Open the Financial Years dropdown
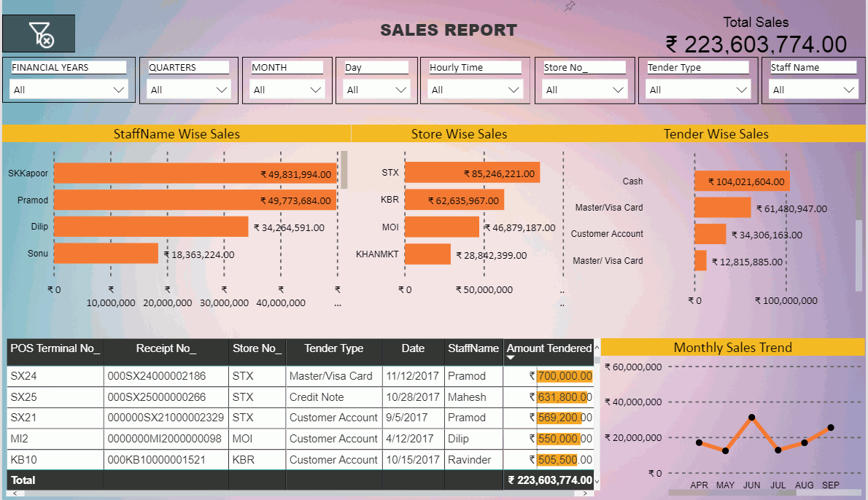868x500 pixels. [x=69, y=90]
